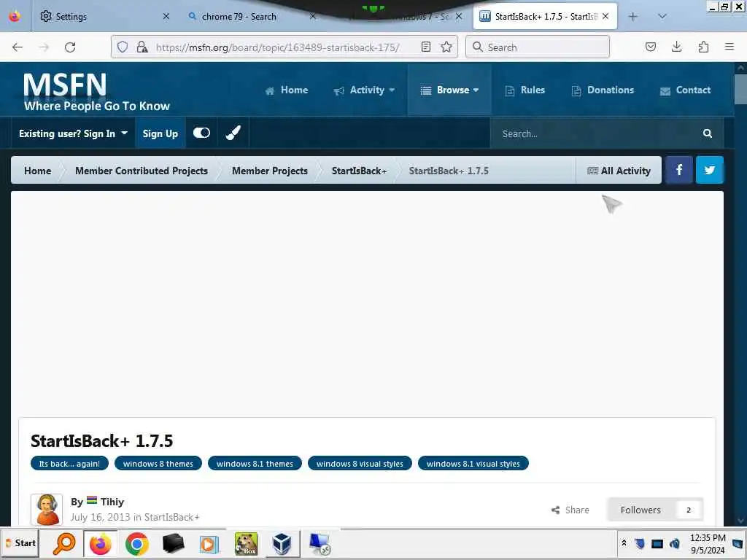Click the page vertical scrollbar thumb
Viewport: 747px width, 560px height.
click(740, 89)
